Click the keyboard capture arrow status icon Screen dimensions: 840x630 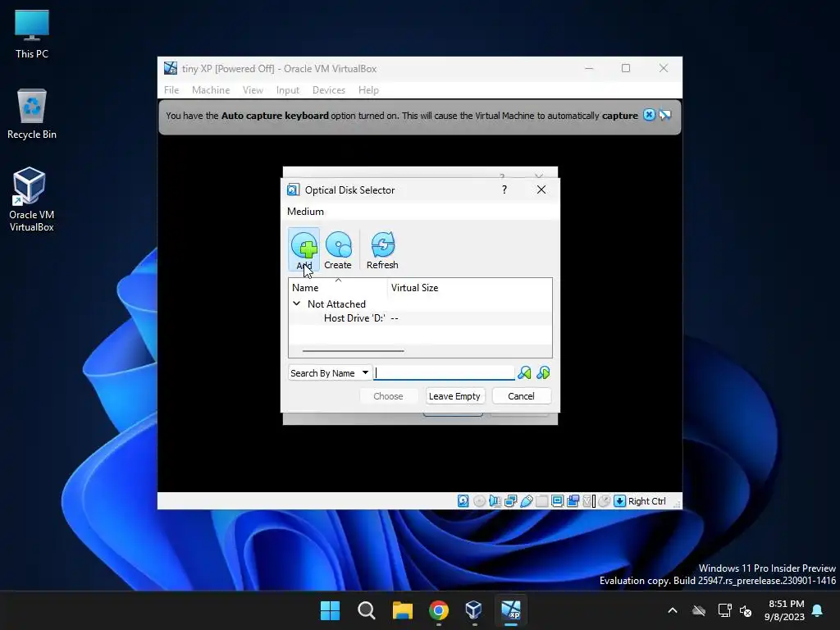(x=620, y=501)
